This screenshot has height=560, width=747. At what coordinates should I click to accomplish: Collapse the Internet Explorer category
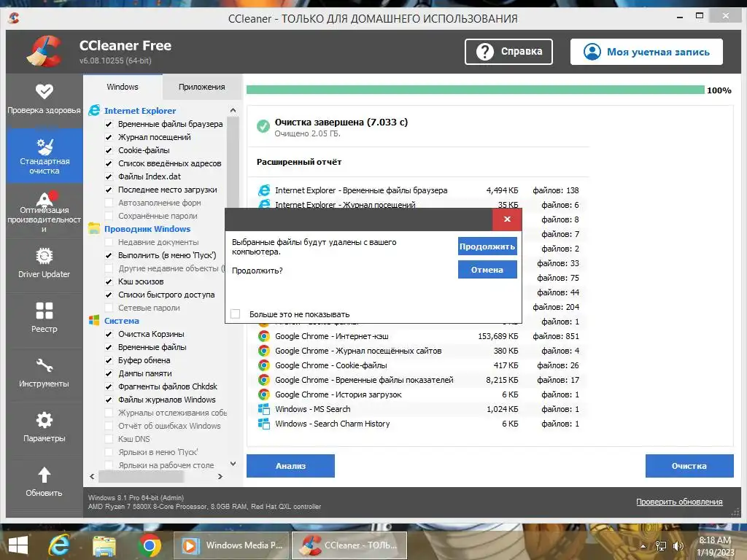(140, 111)
